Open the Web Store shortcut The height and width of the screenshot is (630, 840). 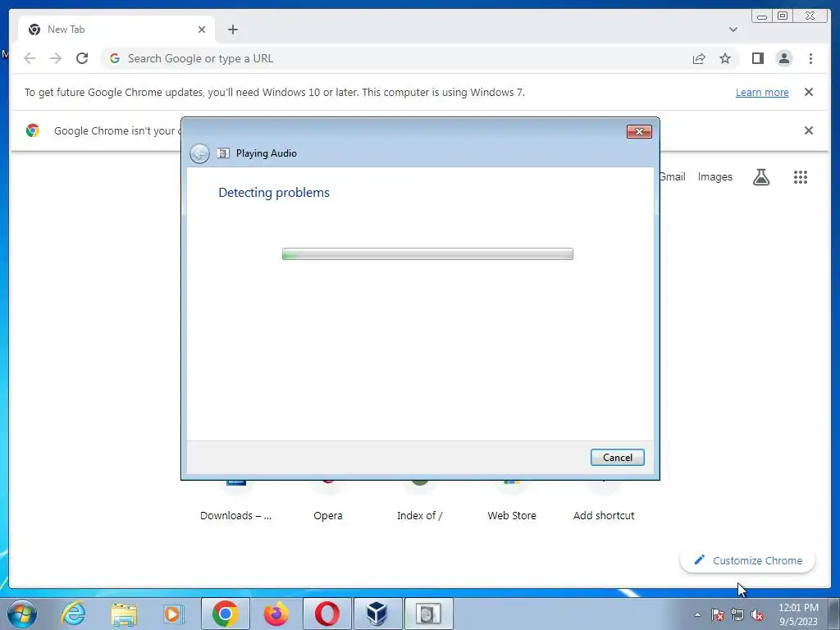pos(512,501)
